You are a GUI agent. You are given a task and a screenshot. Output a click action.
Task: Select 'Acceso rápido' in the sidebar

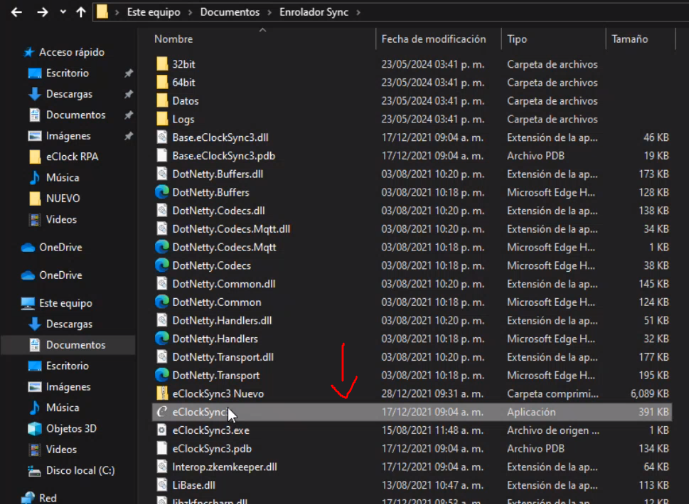pyautogui.click(x=72, y=52)
